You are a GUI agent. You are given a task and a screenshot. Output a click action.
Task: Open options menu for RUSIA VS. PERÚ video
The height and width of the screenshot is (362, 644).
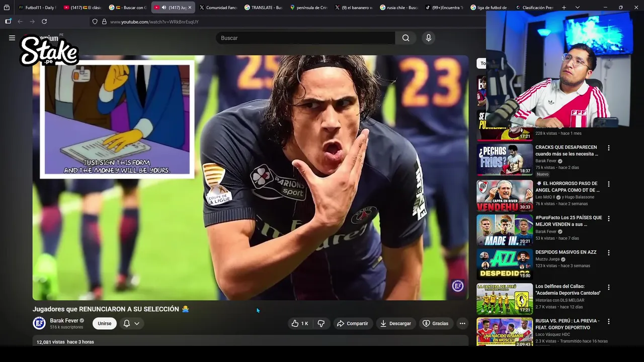609,321
